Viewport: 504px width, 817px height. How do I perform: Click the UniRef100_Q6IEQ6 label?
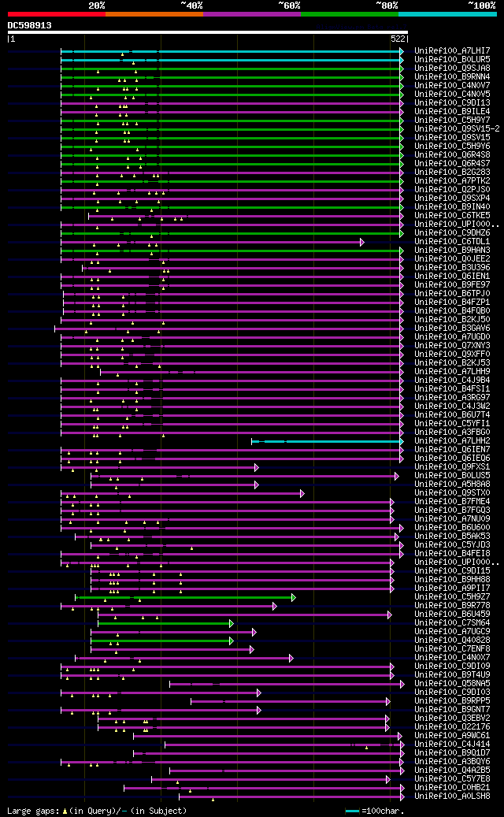pos(452,459)
